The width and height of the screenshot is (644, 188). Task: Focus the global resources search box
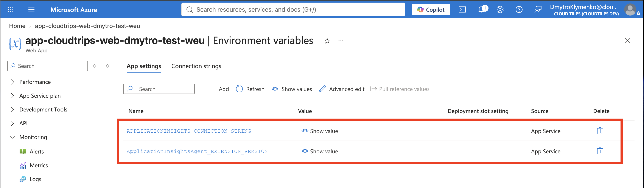pyautogui.click(x=293, y=9)
